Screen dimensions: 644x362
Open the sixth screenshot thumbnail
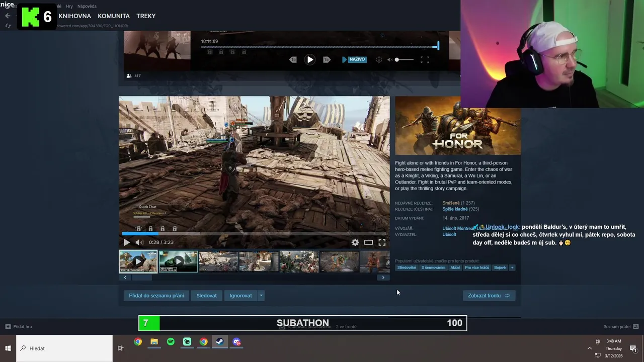coord(339,261)
